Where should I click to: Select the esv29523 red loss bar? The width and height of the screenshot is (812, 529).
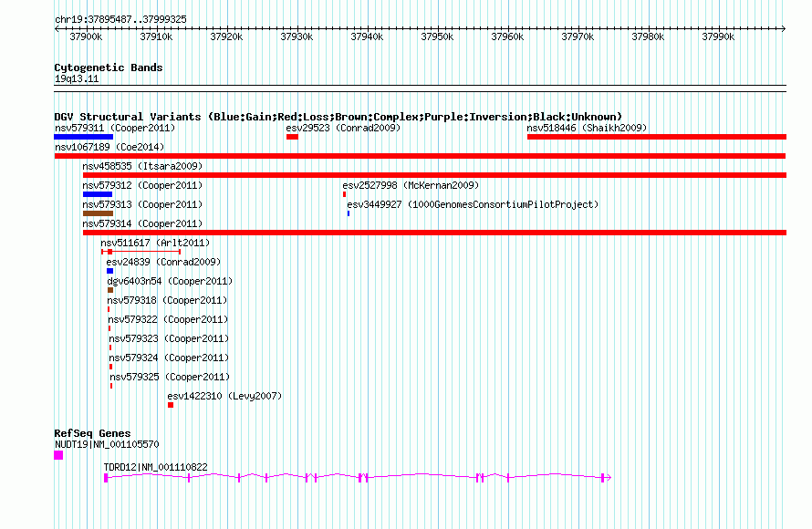292,137
